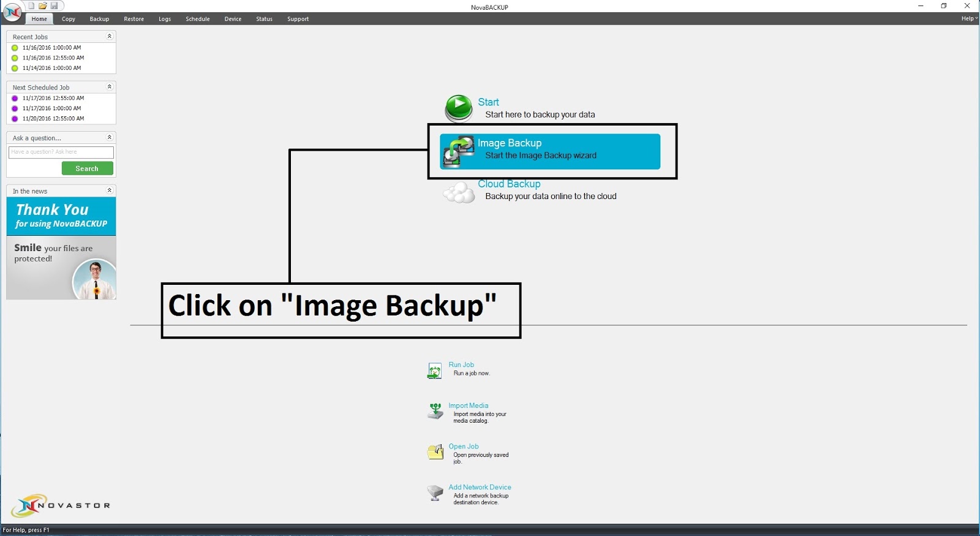Minimize the NovaBACKUP window

click(x=921, y=6)
